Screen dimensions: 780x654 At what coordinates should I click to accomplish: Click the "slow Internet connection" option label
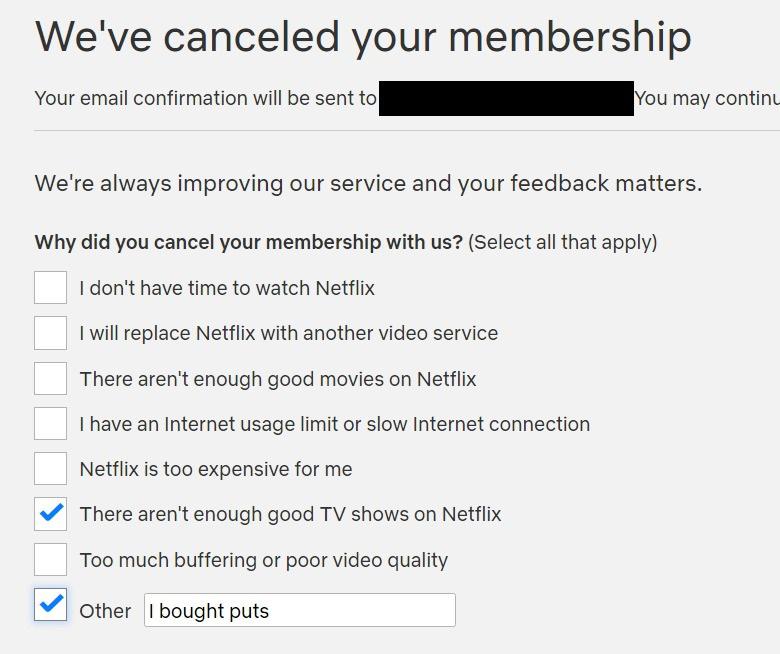(x=334, y=424)
